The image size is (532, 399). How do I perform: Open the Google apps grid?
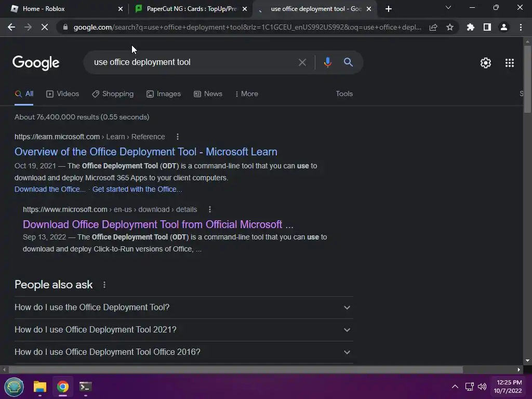pos(510,63)
